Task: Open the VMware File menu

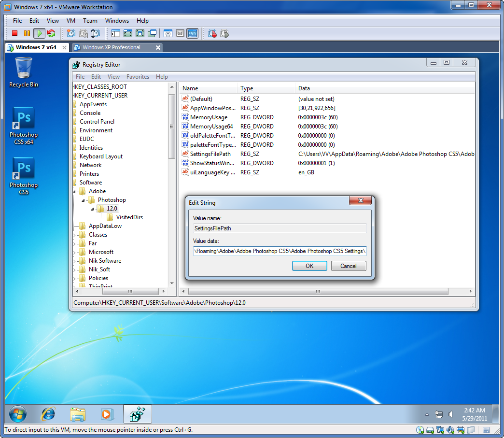Action: tap(17, 21)
